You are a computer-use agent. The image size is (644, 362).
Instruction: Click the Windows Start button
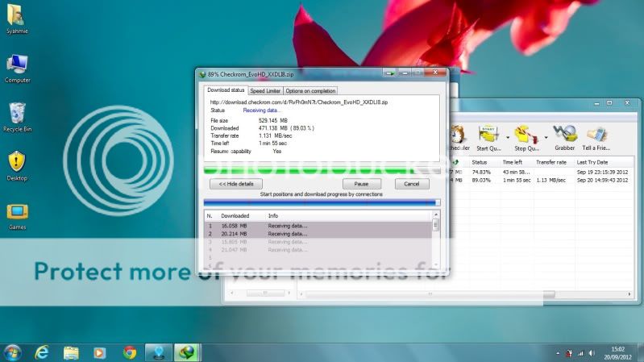tap(12, 352)
